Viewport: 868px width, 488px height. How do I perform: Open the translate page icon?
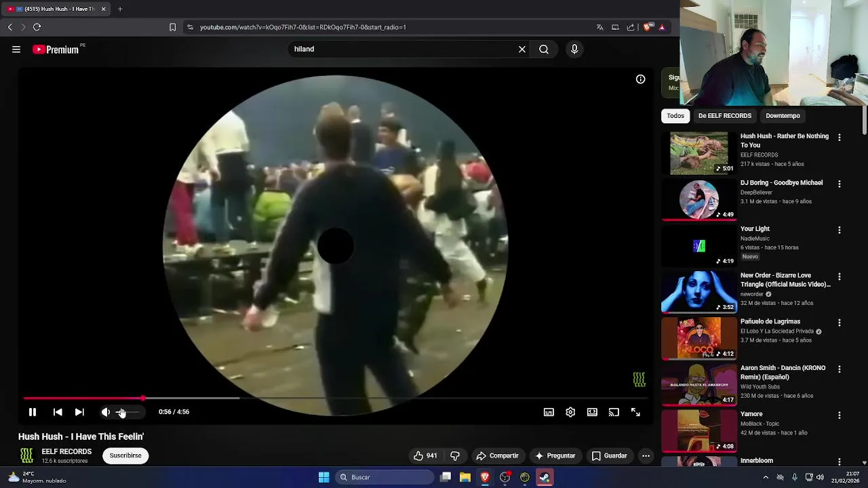point(599,27)
